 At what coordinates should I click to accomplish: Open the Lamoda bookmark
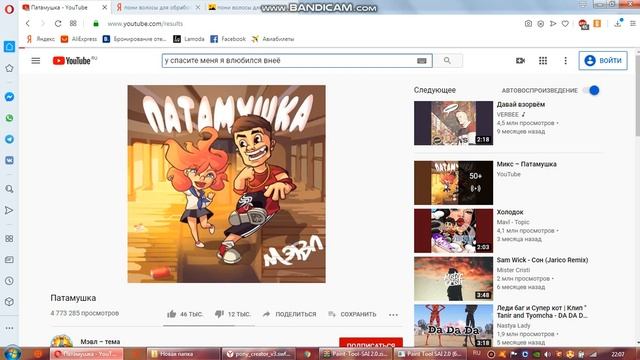point(189,39)
